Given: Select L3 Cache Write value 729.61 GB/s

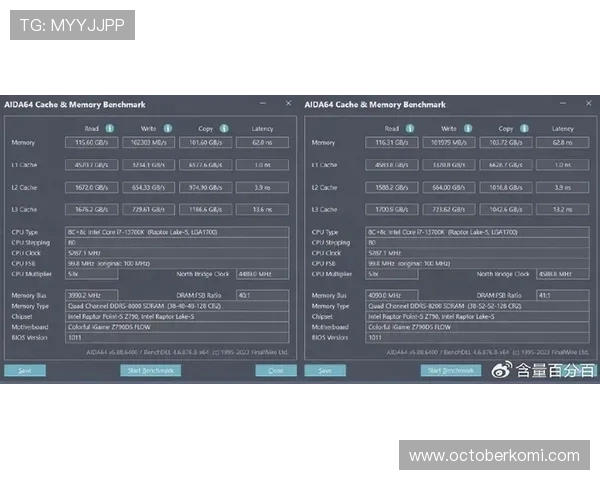Looking at the screenshot, I should click(148, 210).
